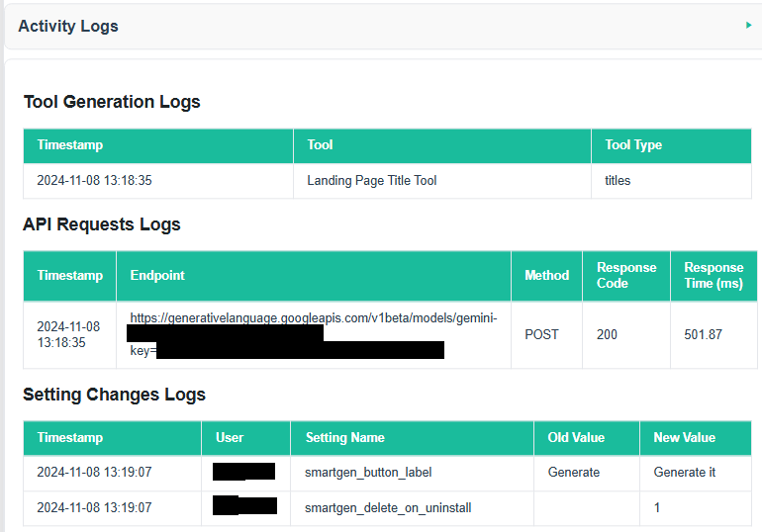Click the smartgen_button_label setting name
This screenshot has height=532, width=762.
[368, 473]
